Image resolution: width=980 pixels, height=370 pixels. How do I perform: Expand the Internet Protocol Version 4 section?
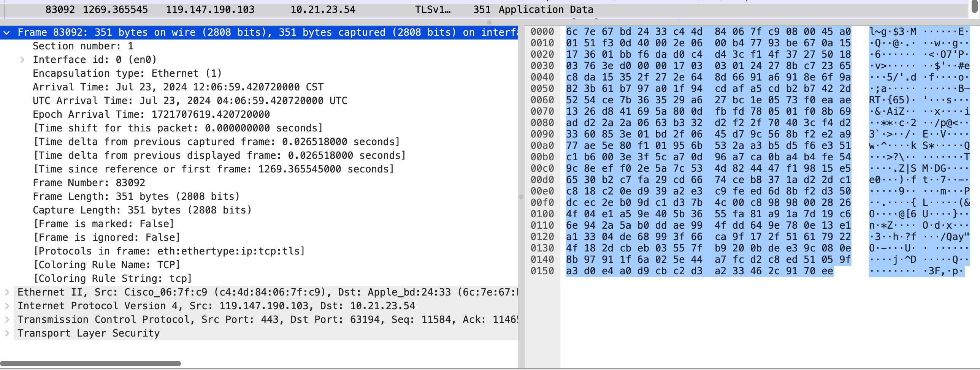pos(7,306)
